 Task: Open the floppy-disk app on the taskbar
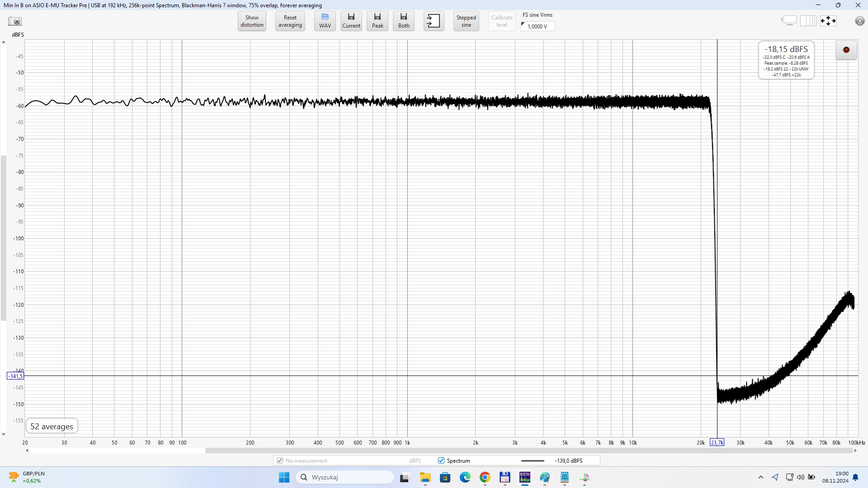(505, 477)
